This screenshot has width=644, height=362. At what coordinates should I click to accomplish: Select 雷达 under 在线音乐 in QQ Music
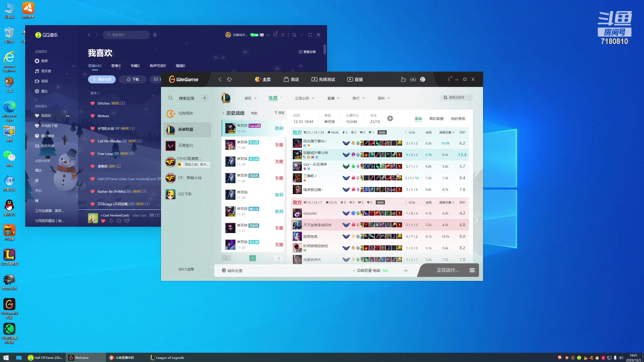[41, 92]
